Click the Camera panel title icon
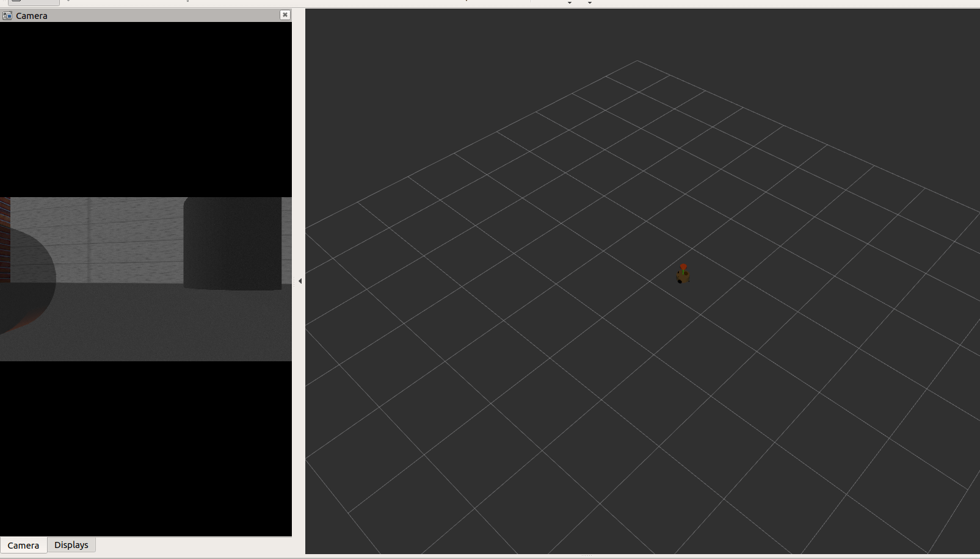980x559 pixels. click(7, 15)
